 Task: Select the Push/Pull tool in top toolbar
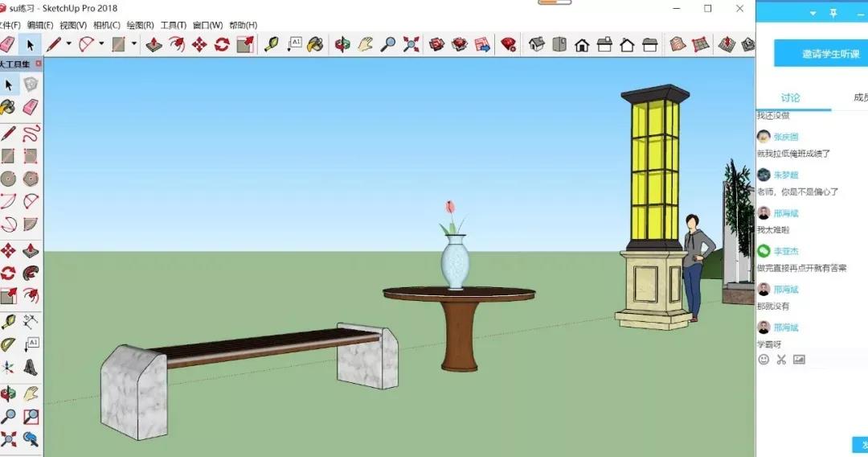(154, 44)
